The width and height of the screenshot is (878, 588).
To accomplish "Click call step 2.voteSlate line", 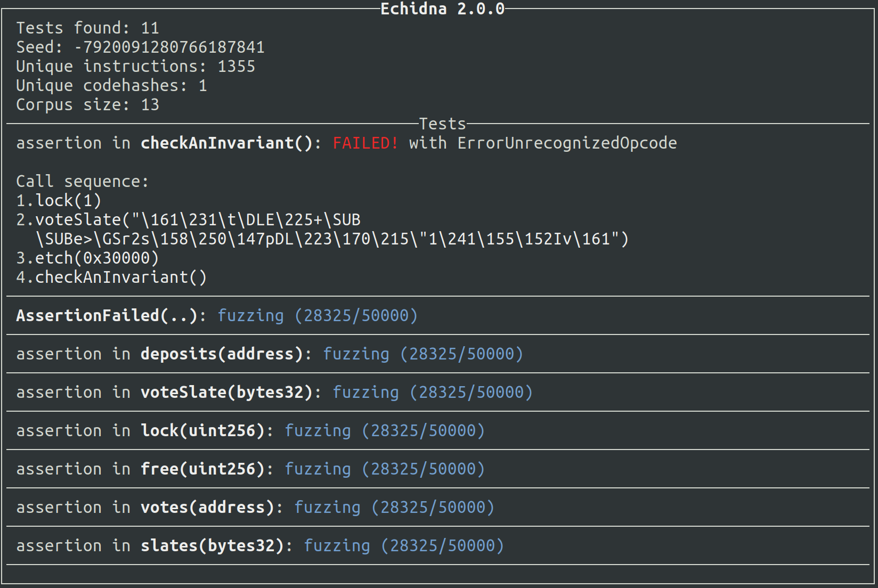I will point(188,220).
